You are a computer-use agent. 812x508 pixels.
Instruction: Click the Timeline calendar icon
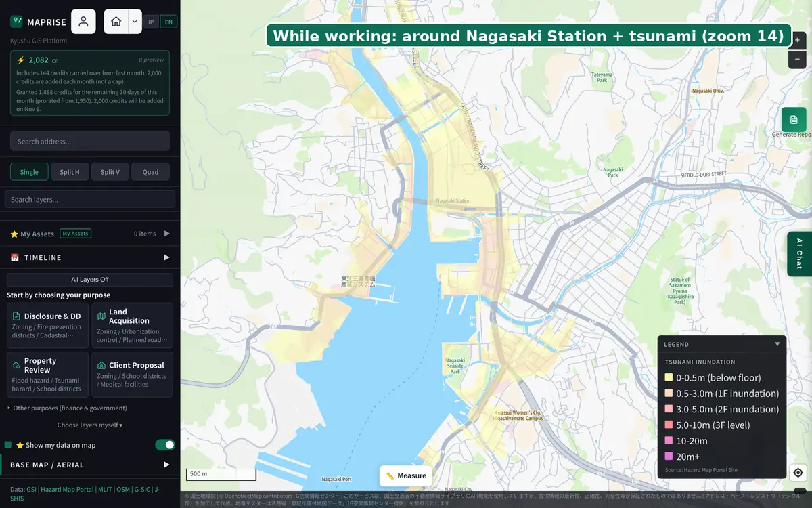tap(15, 257)
